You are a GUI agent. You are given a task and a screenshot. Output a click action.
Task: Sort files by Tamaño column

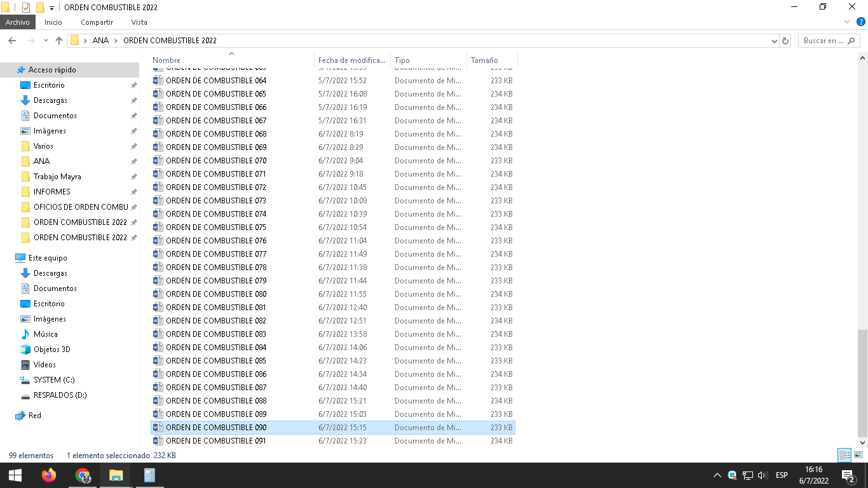[484, 60]
